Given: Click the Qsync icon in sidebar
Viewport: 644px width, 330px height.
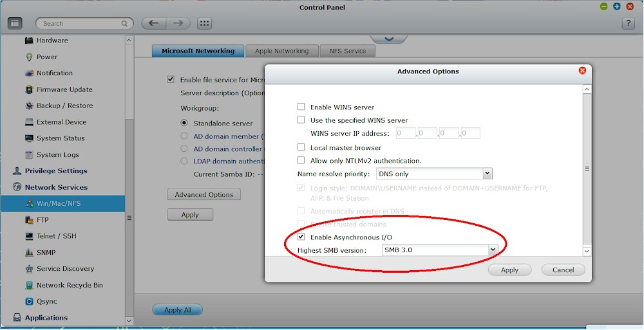Looking at the screenshot, I should pyautogui.click(x=29, y=301).
